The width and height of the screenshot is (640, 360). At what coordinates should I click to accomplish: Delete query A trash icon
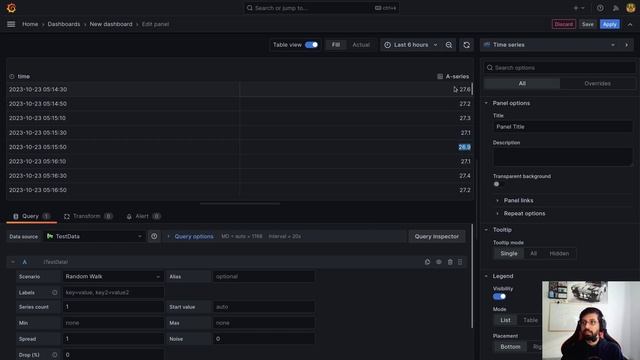point(450,262)
